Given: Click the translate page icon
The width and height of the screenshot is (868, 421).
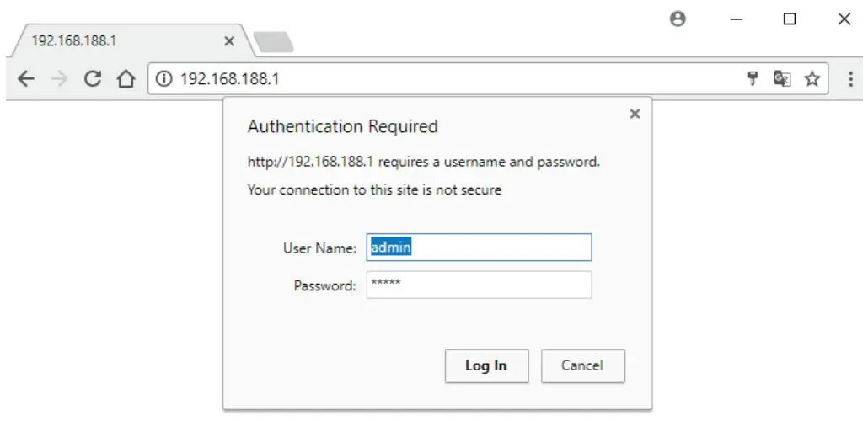Looking at the screenshot, I should (783, 79).
